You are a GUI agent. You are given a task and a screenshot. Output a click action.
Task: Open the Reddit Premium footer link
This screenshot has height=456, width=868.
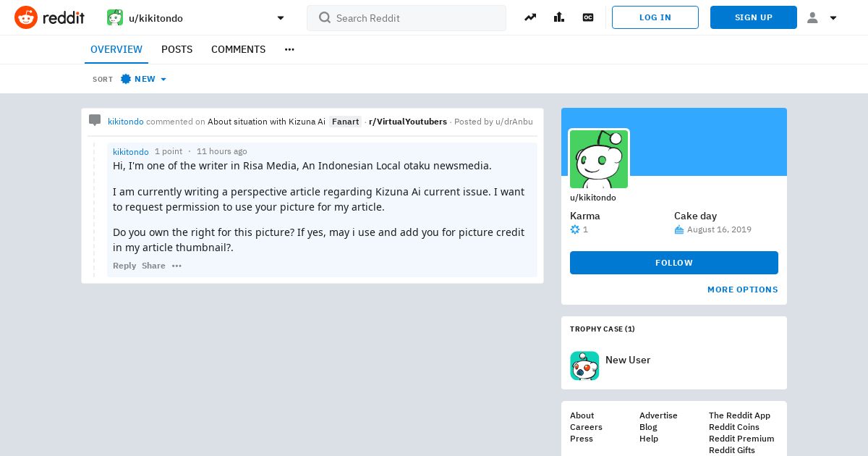click(x=741, y=439)
